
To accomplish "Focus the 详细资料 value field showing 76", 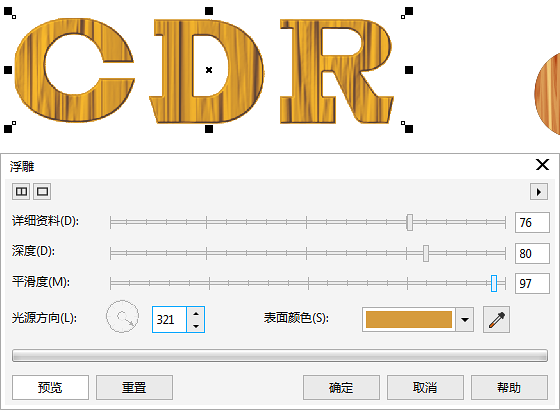I will tap(532, 222).
